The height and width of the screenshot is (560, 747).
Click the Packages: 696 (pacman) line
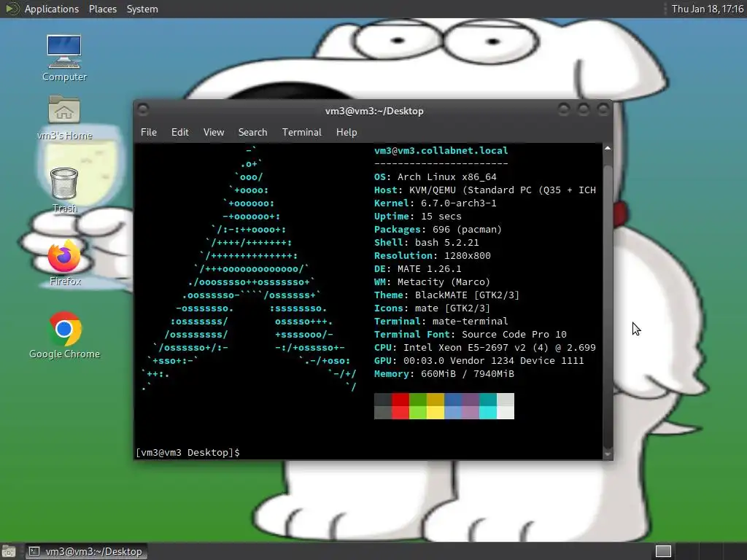tap(438, 230)
